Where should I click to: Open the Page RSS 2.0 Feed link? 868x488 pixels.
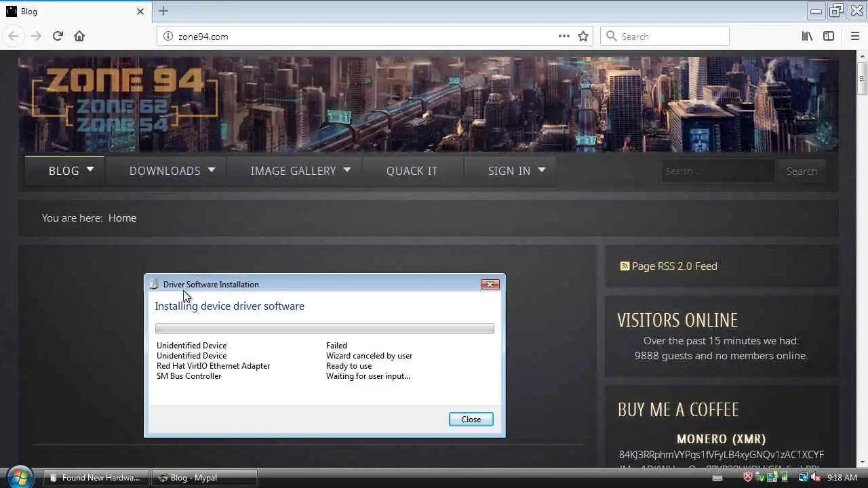[674, 266]
